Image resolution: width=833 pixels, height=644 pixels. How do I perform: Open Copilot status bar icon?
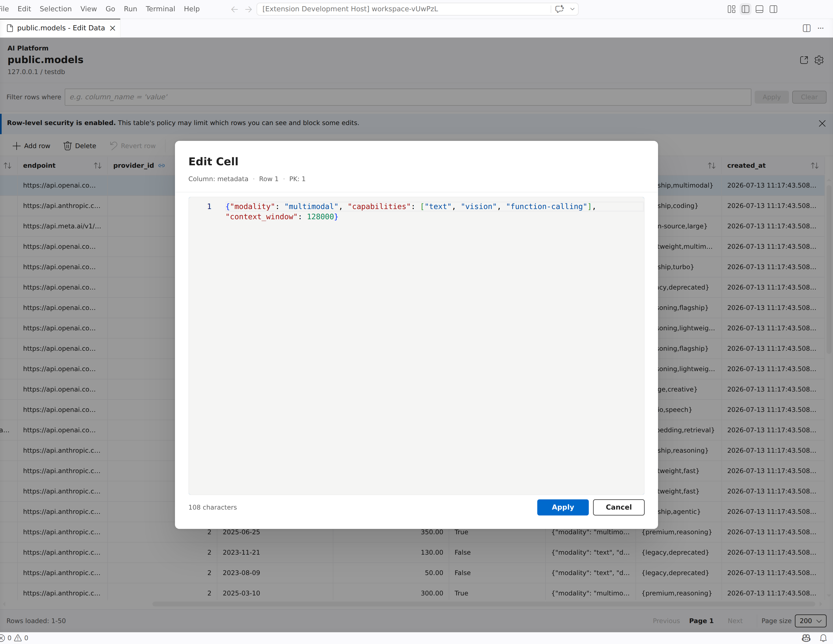806,638
